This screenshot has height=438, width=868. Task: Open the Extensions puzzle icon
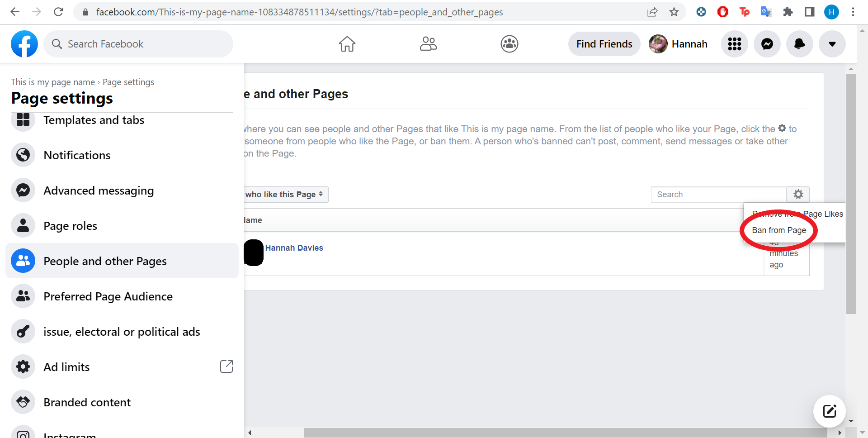point(788,12)
